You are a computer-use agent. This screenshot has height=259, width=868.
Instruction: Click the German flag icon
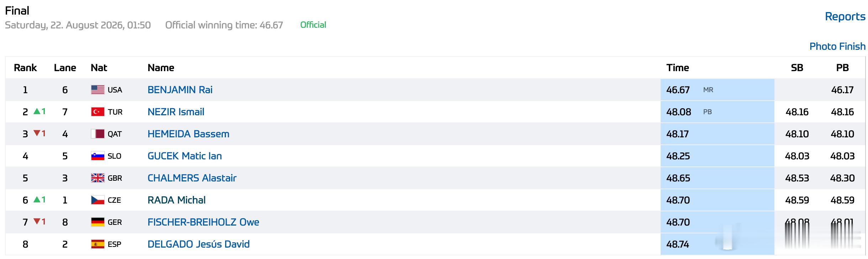coord(97,222)
